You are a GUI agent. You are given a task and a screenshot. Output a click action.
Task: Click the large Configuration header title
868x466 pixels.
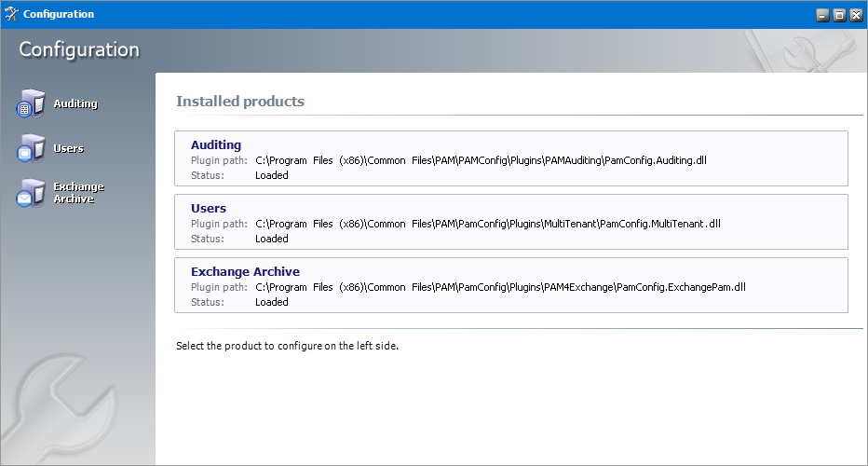pos(79,49)
